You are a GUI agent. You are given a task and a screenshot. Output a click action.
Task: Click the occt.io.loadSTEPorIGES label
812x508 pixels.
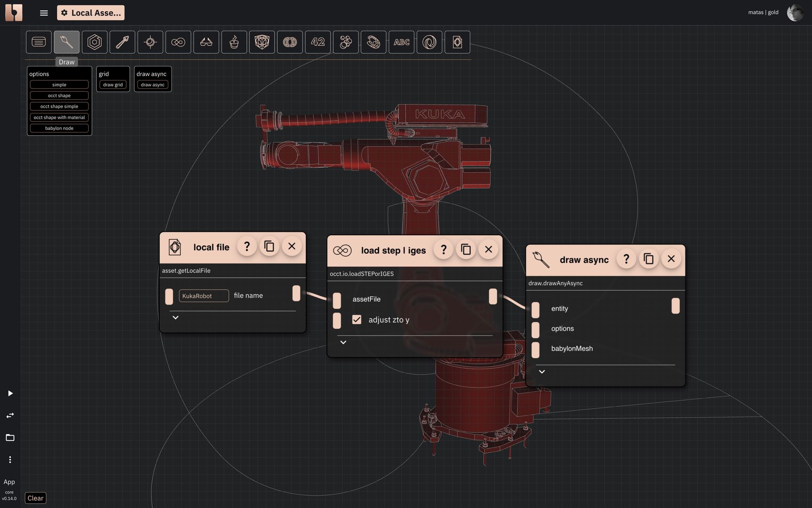click(362, 274)
